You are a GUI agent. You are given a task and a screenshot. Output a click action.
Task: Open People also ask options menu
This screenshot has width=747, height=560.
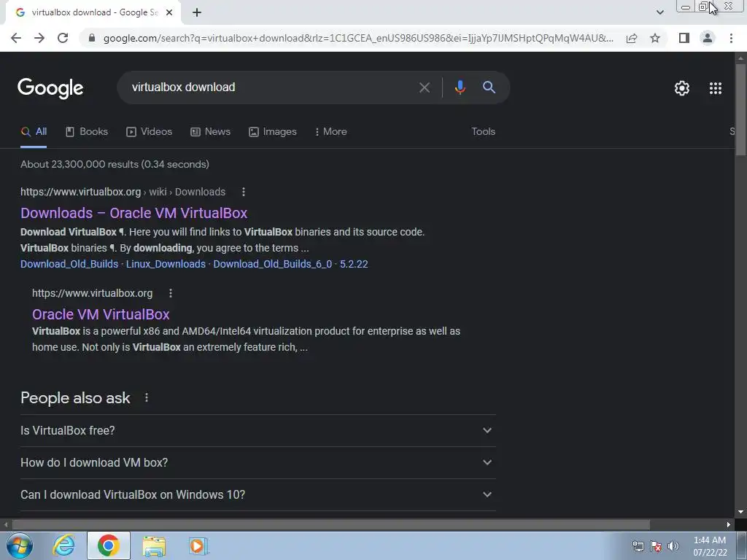(x=146, y=397)
